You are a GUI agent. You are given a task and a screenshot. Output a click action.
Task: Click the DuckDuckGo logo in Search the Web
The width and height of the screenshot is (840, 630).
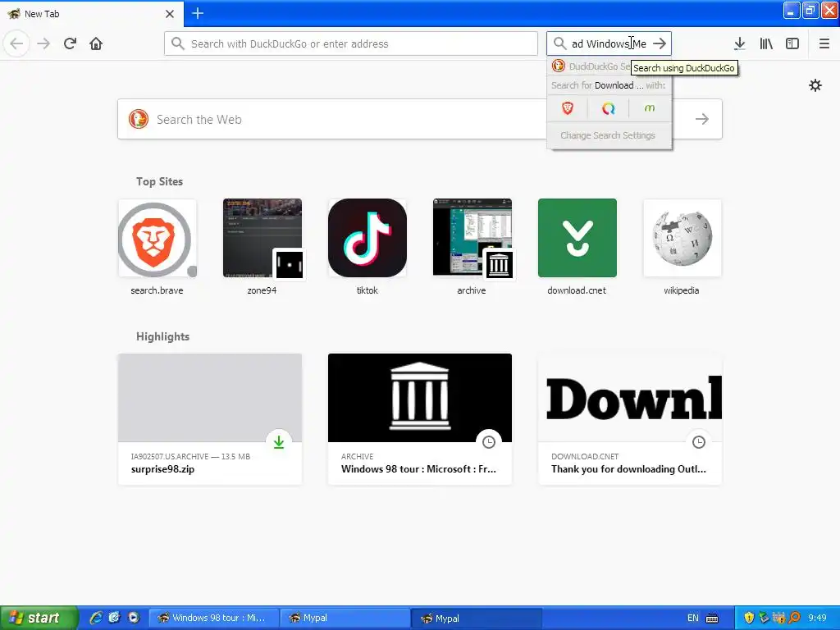138,119
